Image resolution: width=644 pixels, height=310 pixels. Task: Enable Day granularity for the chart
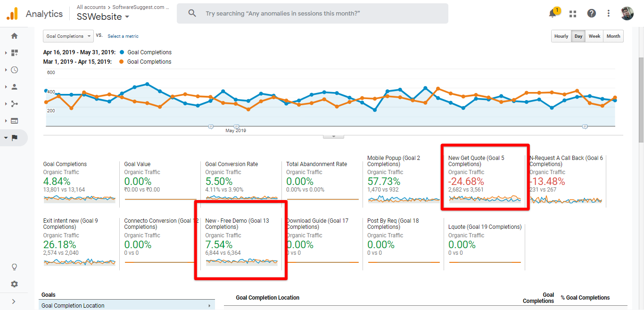click(x=578, y=36)
